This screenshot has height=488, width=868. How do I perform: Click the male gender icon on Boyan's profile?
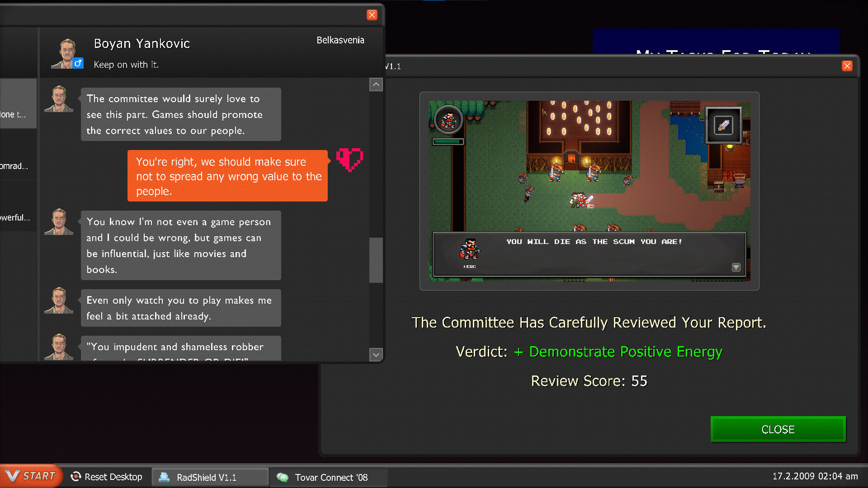point(79,63)
